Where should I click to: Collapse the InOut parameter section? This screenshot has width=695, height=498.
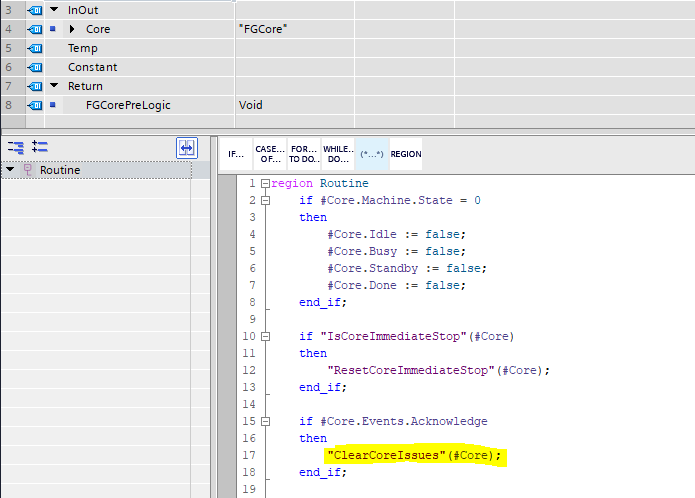[53, 10]
